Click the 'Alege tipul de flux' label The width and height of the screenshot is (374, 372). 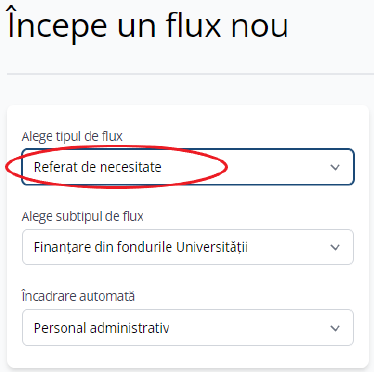[72, 137]
